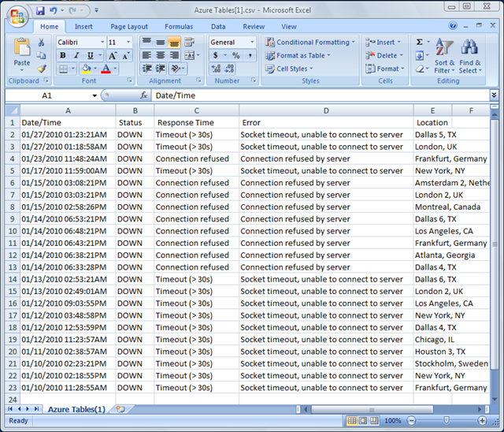Image resolution: width=504 pixels, height=432 pixels.
Task: Click the zoom slider handle
Action: click(x=446, y=421)
